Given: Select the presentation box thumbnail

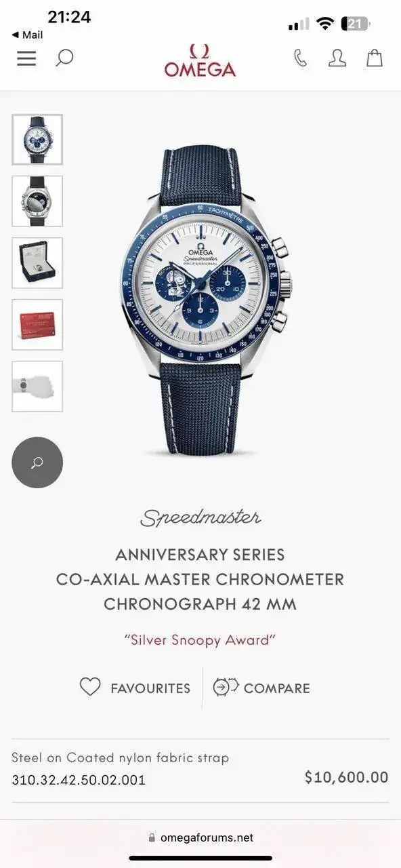Looking at the screenshot, I should pyautogui.click(x=37, y=263).
